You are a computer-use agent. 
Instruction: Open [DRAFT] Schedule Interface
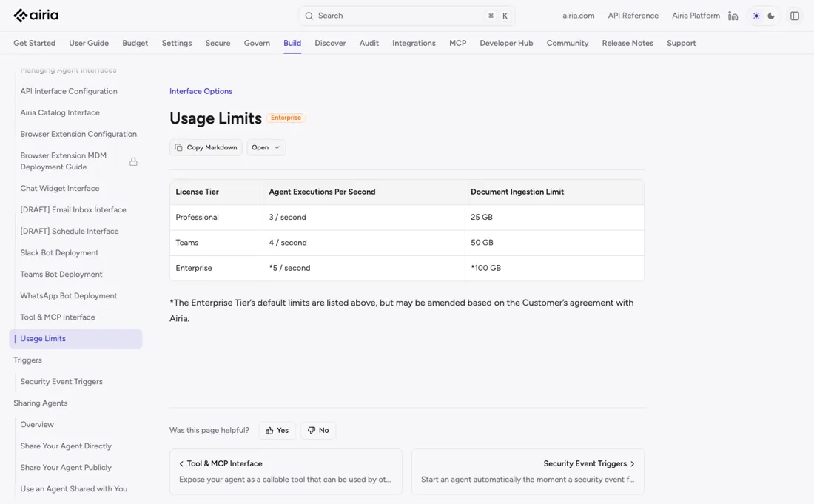[70, 231]
